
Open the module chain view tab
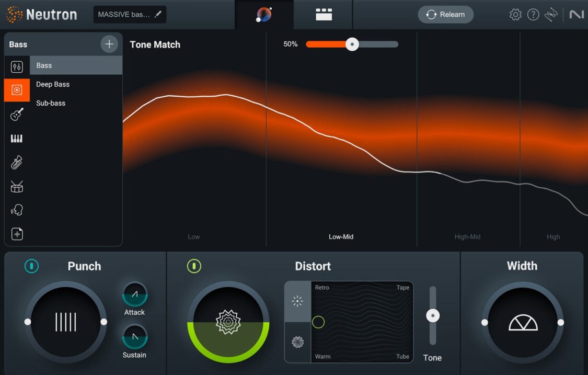point(324,15)
